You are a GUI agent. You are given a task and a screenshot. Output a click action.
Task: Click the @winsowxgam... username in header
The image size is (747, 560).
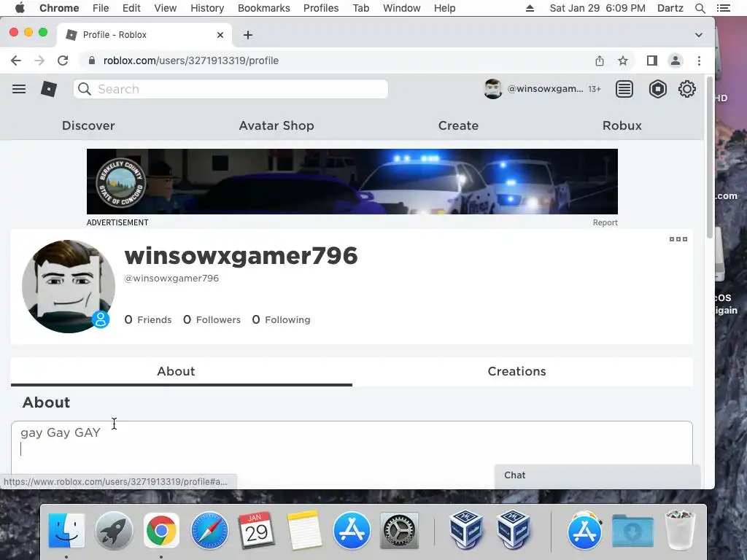point(545,89)
